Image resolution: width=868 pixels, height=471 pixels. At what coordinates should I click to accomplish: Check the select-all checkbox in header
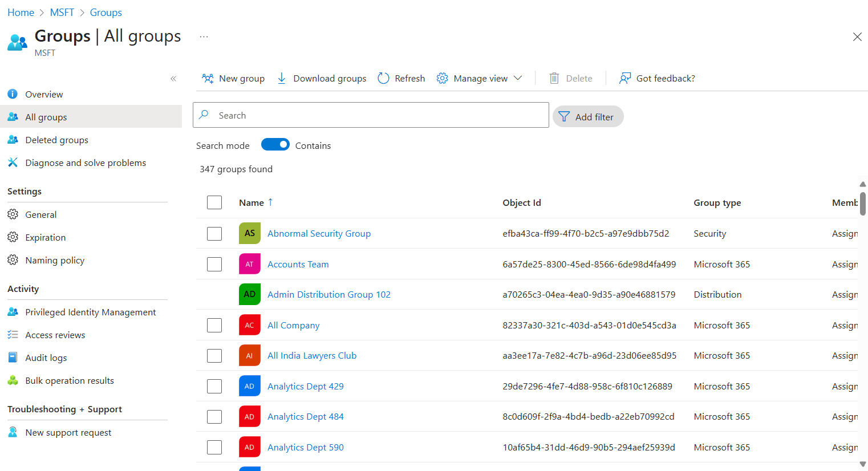pyautogui.click(x=214, y=202)
